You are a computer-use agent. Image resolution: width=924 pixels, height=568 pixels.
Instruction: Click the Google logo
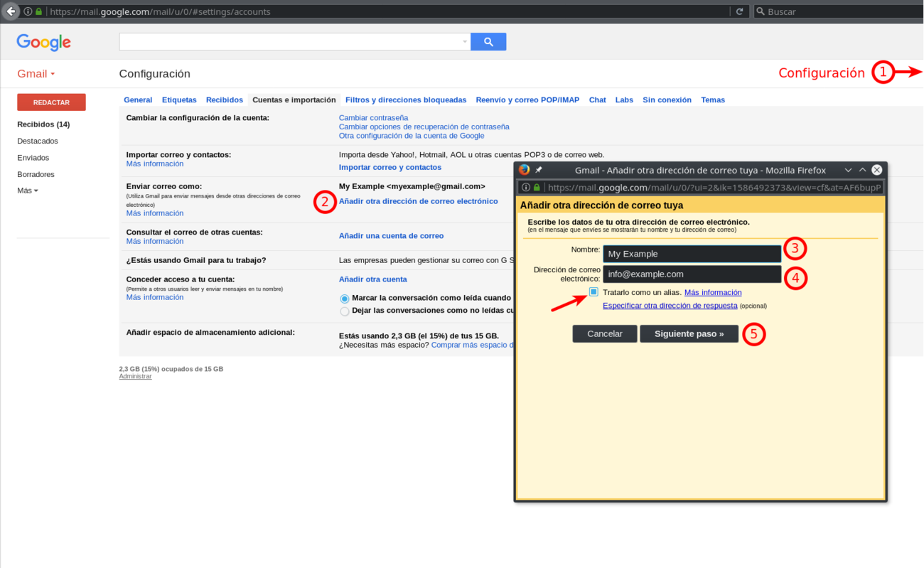click(43, 43)
